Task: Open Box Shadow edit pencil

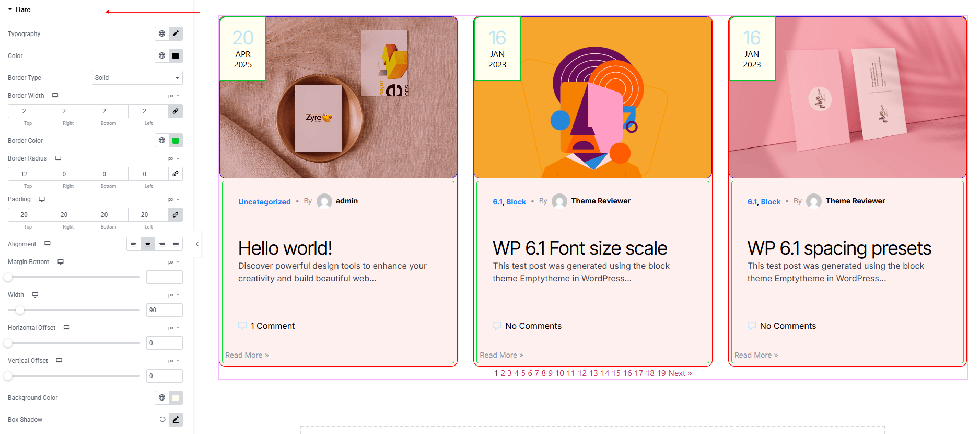Action: (176, 420)
